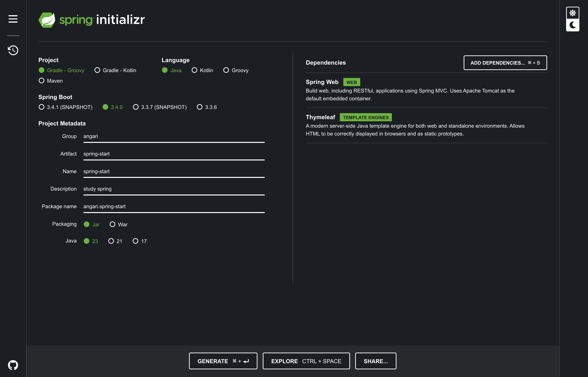Click the TEMPLATE ENGINES tag

(366, 117)
